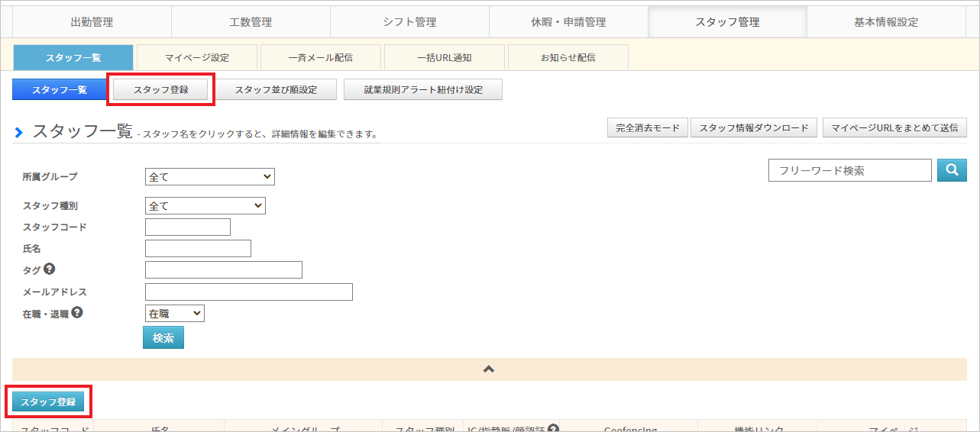The width and height of the screenshot is (980, 432).
Task: Collapse the search panel with the up chevron
Action: [x=489, y=369]
